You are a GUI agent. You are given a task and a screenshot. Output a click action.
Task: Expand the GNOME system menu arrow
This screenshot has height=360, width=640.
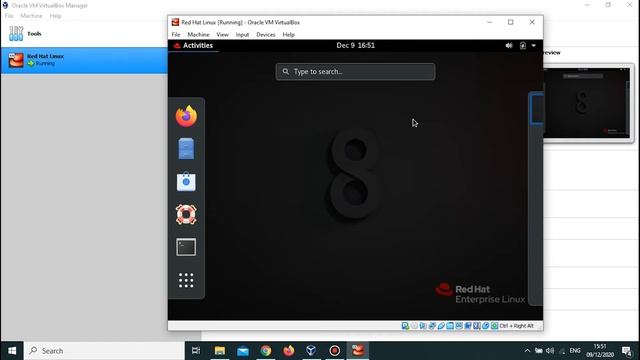pos(533,46)
